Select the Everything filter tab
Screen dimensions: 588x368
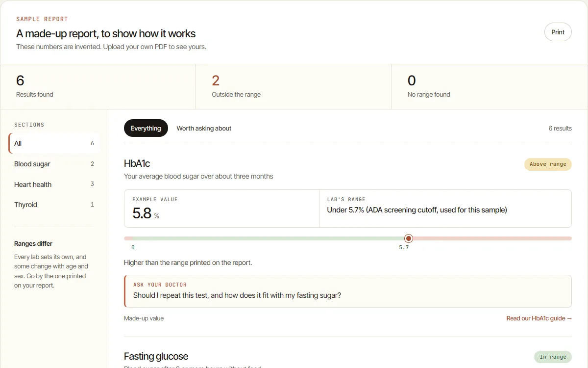(x=146, y=128)
